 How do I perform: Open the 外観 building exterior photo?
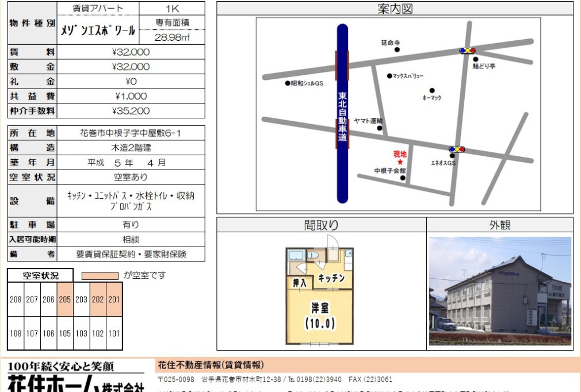(x=500, y=291)
